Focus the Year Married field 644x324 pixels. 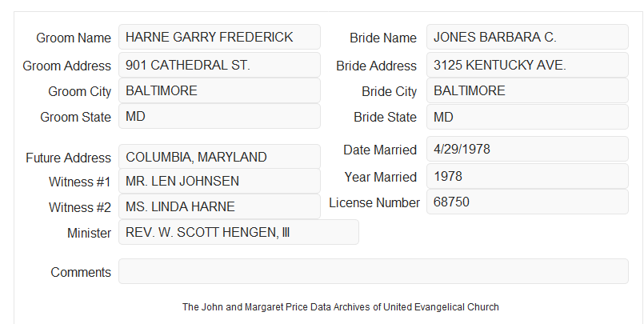(x=527, y=176)
